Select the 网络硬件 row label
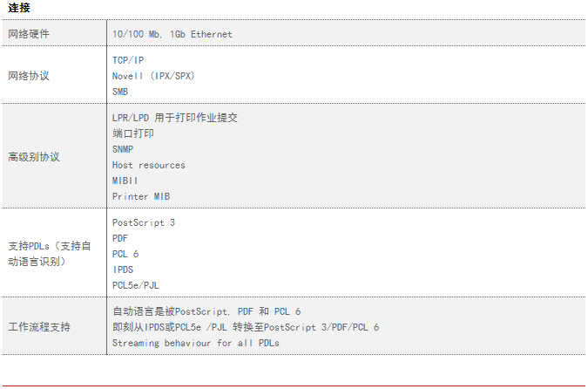Viewport: 588px width, 389px height. click(x=29, y=34)
